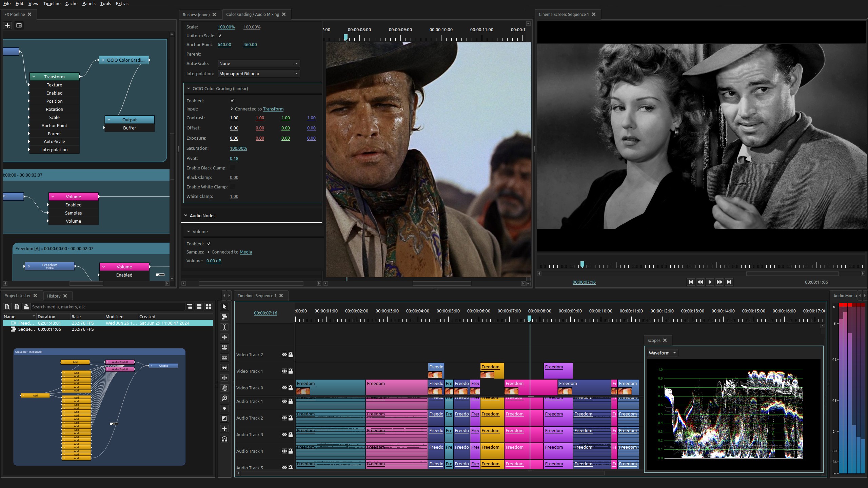The image size is (868, 488).
Task: Select the Razor tool
Action: click(224, 358)
